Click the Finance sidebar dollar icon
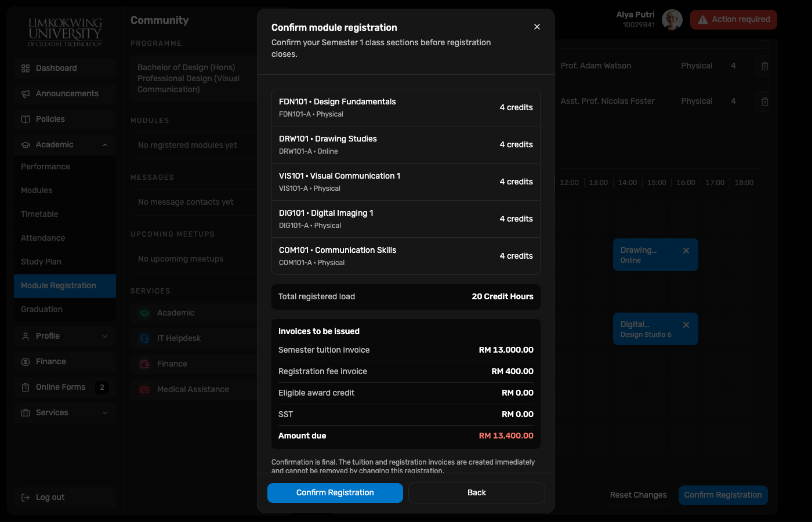 26,362
